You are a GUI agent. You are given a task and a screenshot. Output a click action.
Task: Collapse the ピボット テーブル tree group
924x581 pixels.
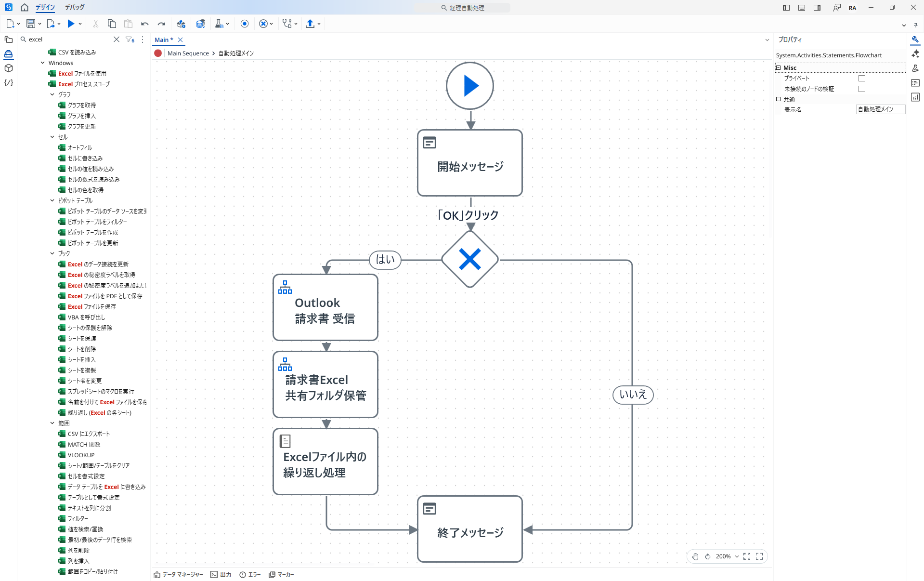[52, 200]
